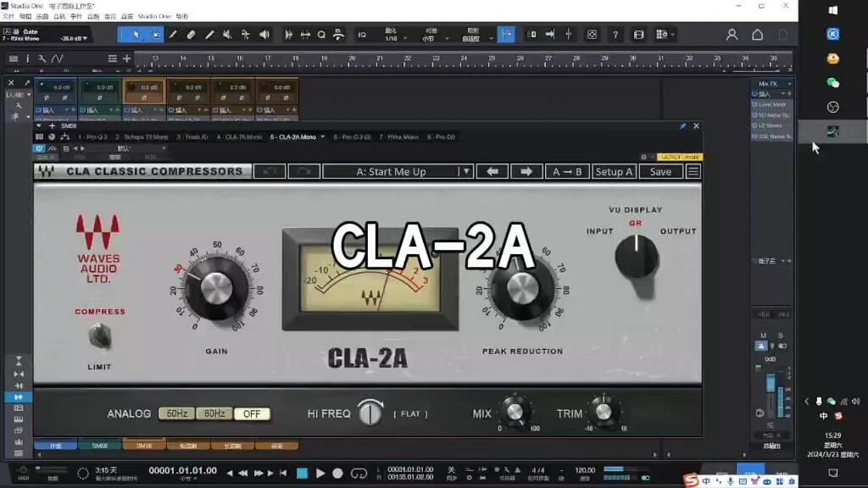The image size is (868, 488).
Task: Expand the Mix FX dropdown
Action: click(x=789, y=84)
